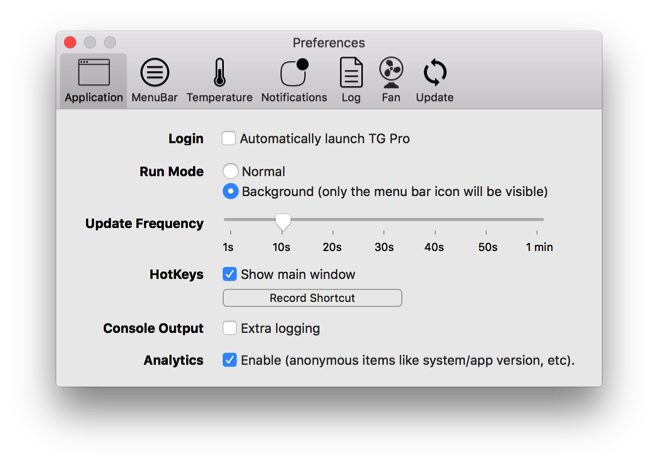Select the Background run mode radio button
The height and width of the screenshot is (466, 658).
click(230, 191)
